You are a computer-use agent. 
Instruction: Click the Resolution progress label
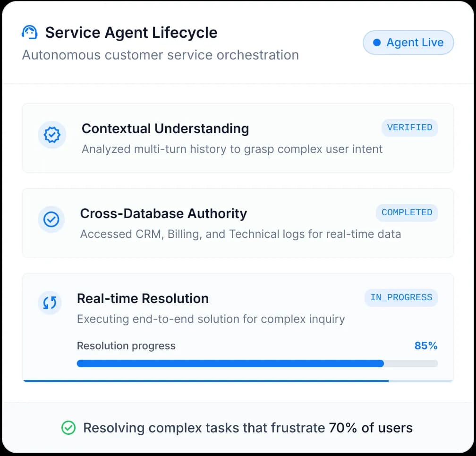126,346
